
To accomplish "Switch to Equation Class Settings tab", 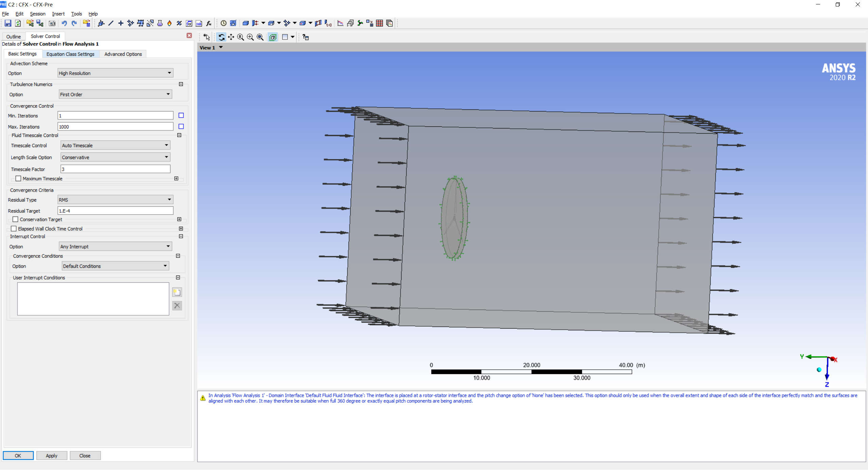I will [70, 54].
